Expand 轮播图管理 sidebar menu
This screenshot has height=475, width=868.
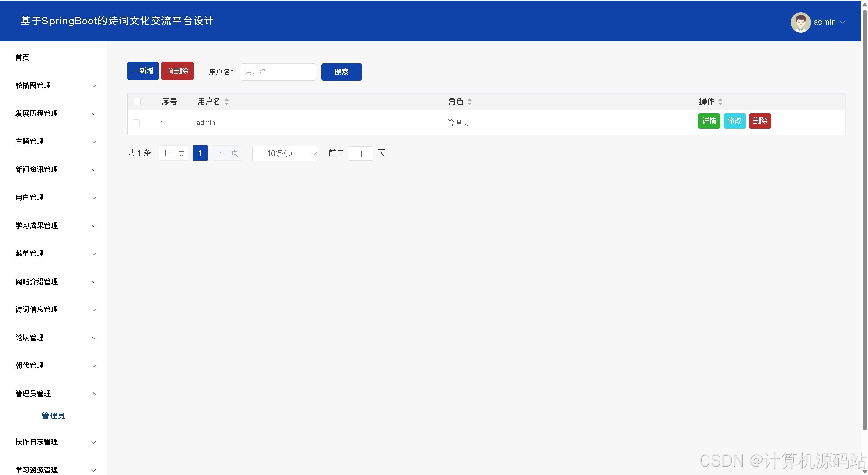click(x=53, y=86)
